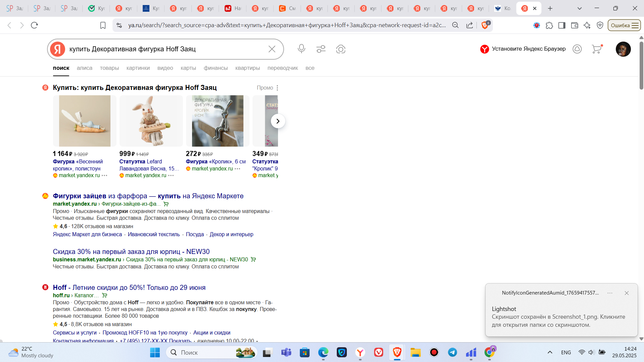Screen dimensions: 644x362
Task: Click the search query input field
Action: (x=166, y=49)
